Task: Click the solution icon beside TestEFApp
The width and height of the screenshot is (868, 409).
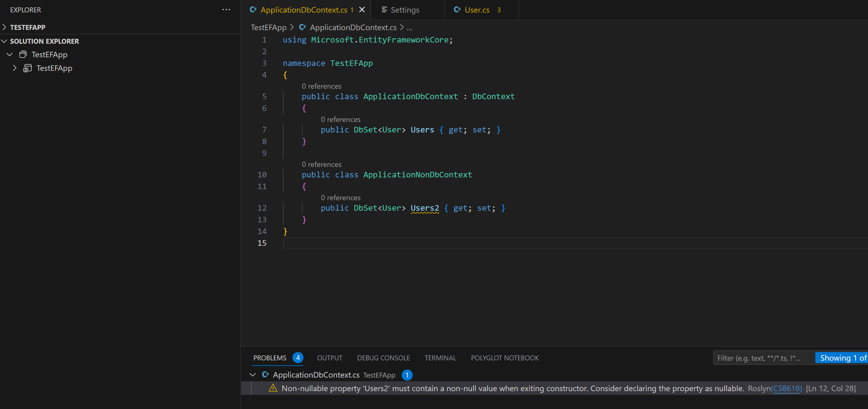Action: click(22, 54)
